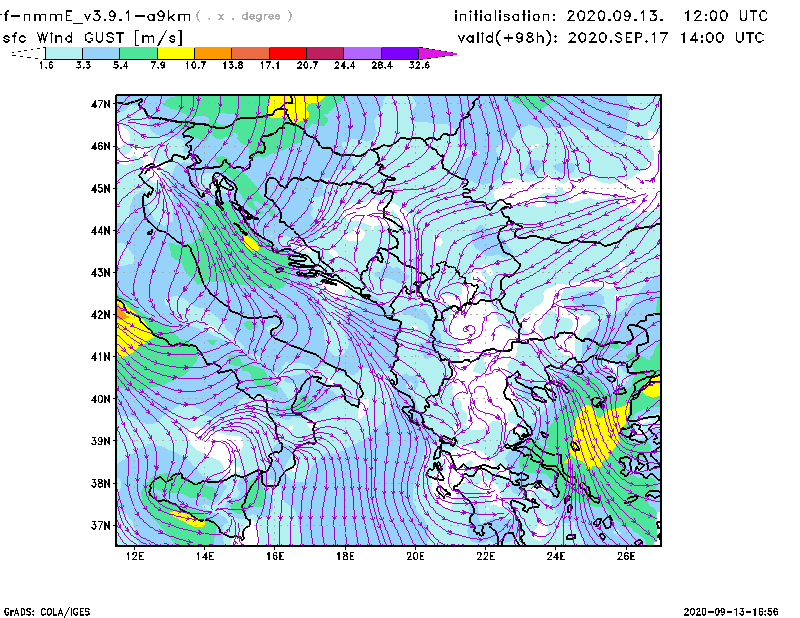The image size is (800, 618).
Task: Select the lavender 24.4–28.4 legend swatch
Action: click(362, 53)
